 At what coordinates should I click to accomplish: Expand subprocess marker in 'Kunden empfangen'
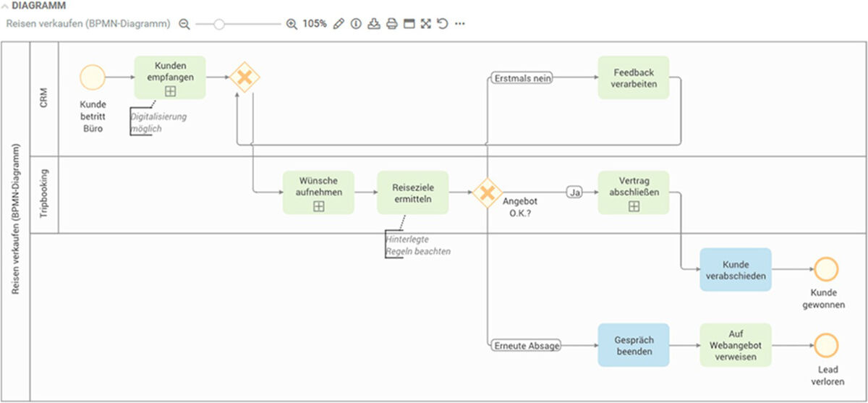pyautogui.click(x=170, y=91)
